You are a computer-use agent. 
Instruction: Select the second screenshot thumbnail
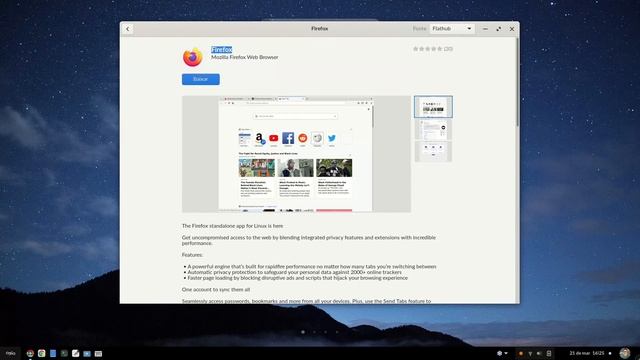433,130
